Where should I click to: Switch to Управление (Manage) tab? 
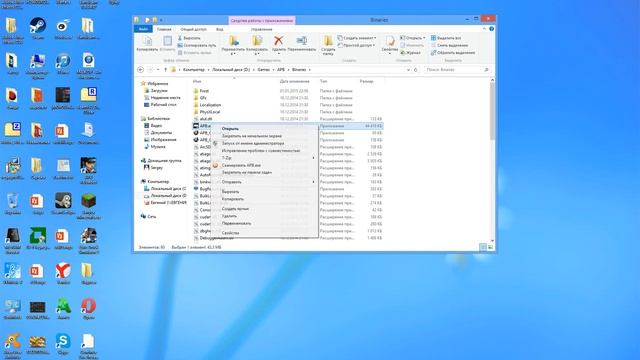[x=262, y=29]
